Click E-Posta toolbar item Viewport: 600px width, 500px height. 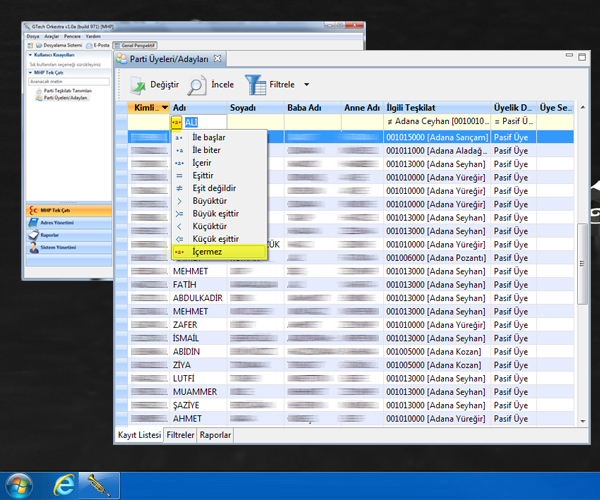click(x=98, y=45)
